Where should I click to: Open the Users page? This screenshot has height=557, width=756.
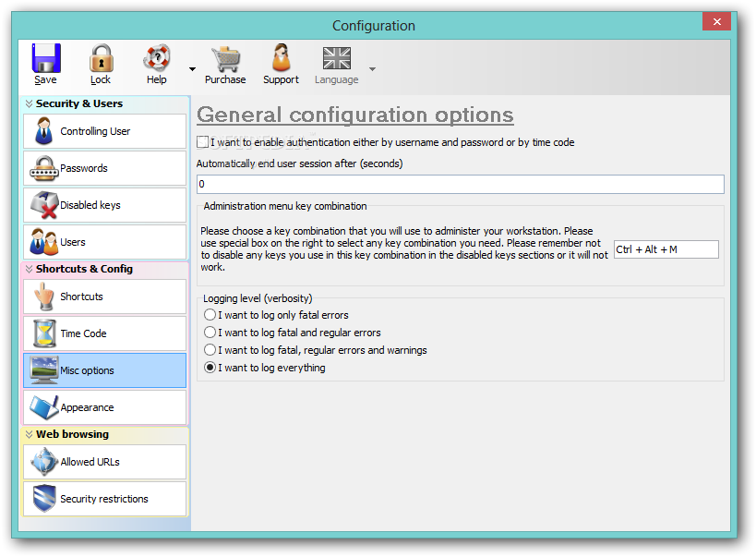104,242
